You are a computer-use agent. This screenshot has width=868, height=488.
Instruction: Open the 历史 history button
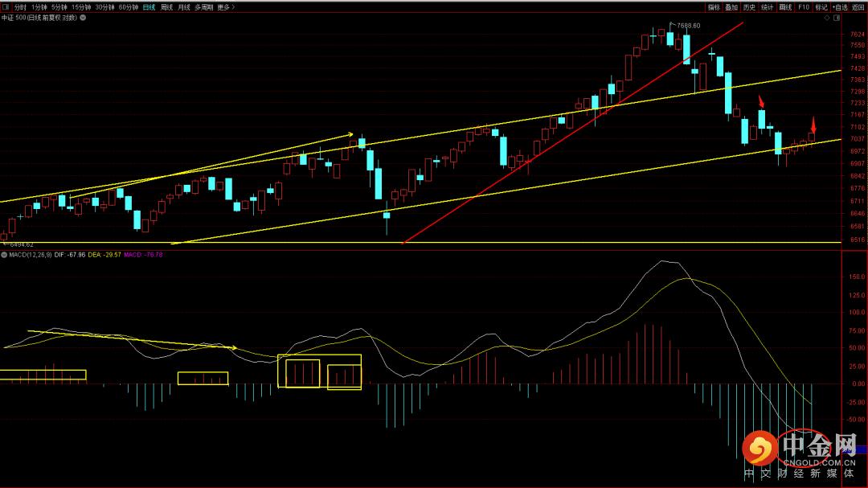coord(750,7)
